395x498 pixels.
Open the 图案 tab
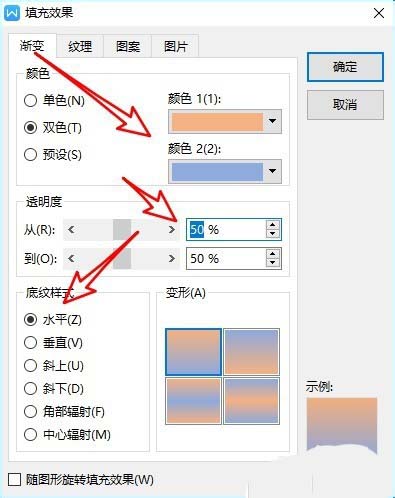coord(128,46)
